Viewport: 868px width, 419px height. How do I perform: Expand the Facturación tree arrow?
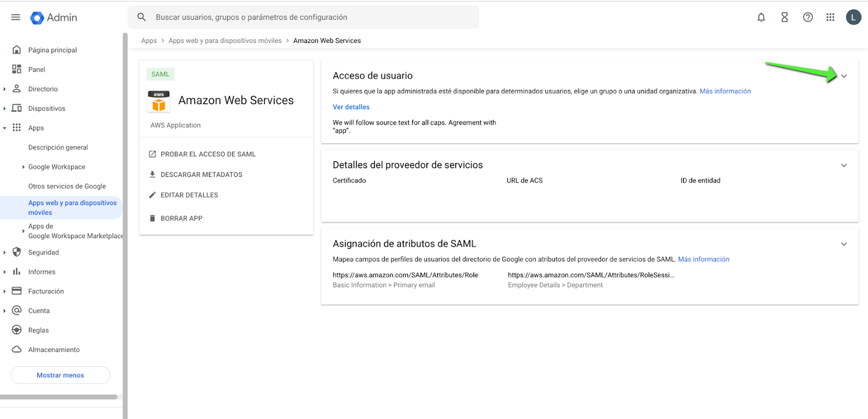tap(4, 291)
